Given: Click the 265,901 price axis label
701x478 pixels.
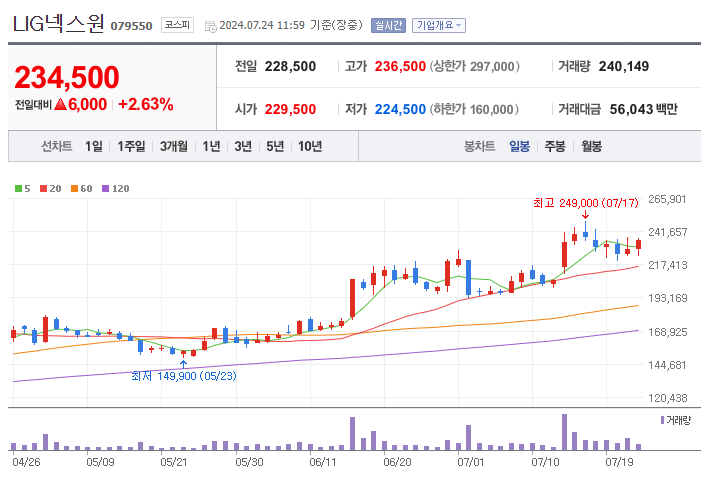Looking at the screenshot, I should click(x=667, y=199).
